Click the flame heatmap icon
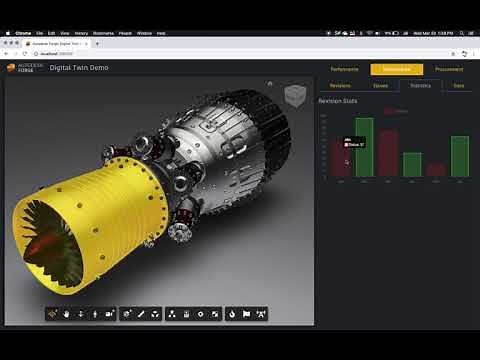Image resolution: width=480 pixels, height=360 pixels. 232,314
